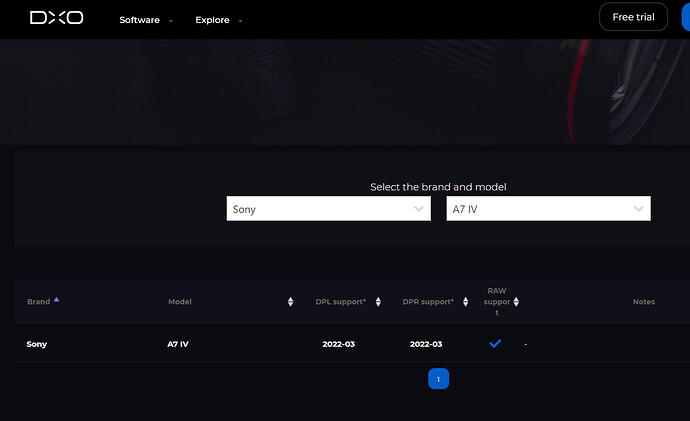This screenshot has height=421, width=690.
Task: Click the A7 IV model cell
Action: 178,344
